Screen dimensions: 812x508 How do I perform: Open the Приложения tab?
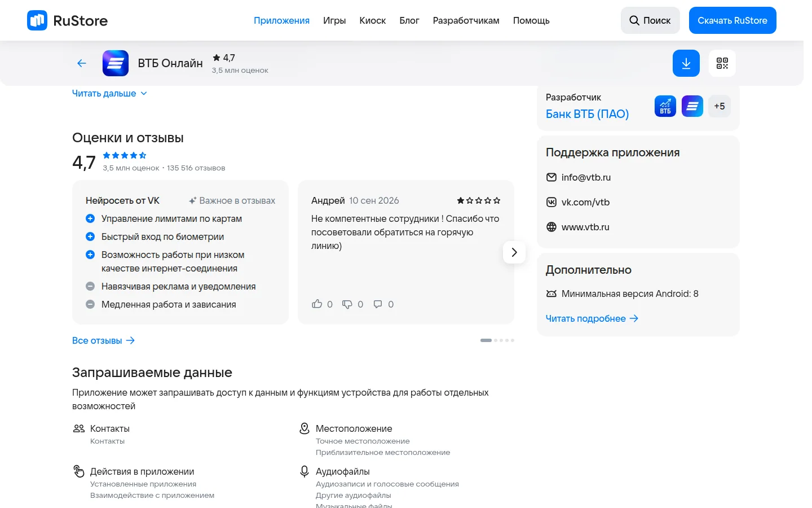pyautogui.click(x=281, y=20)
